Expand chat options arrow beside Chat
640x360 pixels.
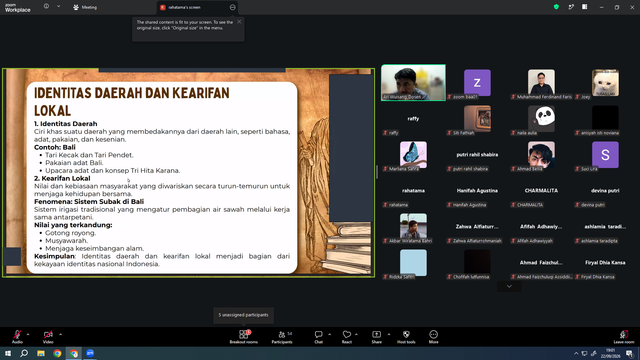coord(329,334)
